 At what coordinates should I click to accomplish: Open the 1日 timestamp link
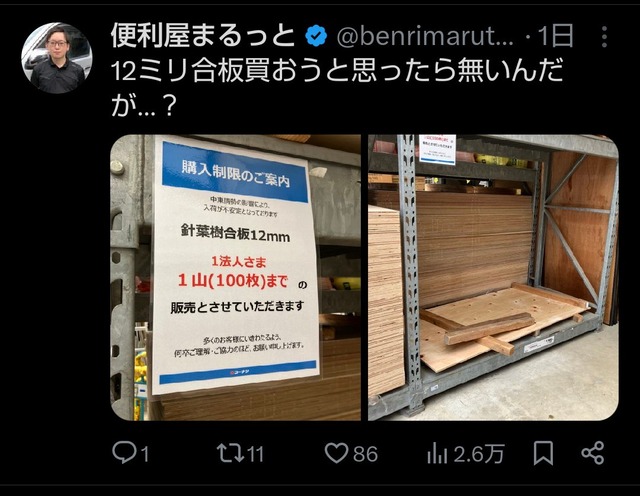tap(556, 36)
